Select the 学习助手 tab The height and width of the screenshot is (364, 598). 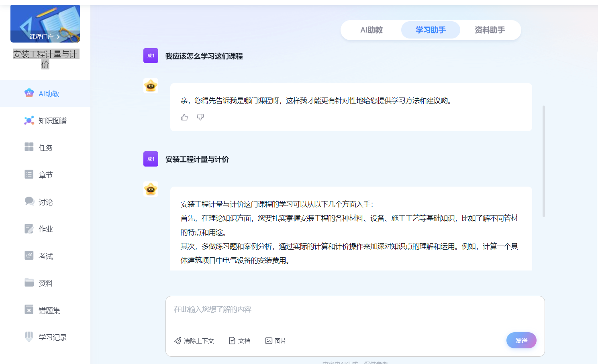coord(431,30)
